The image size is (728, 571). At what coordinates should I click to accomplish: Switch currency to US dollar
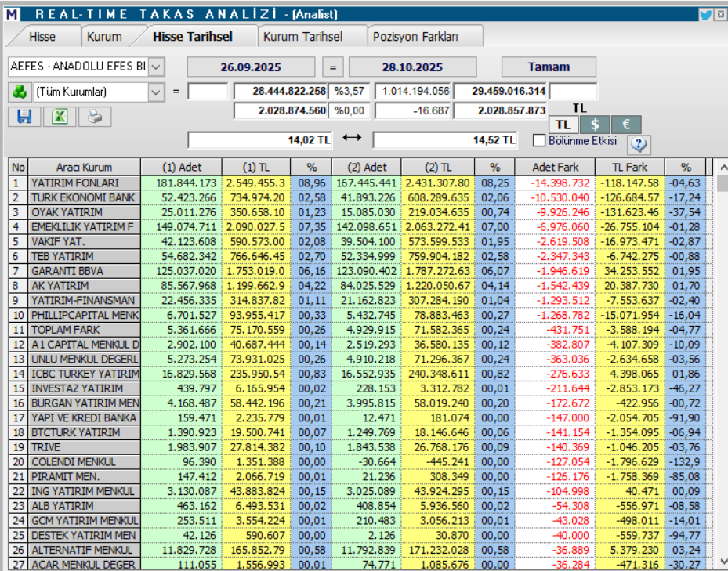[x=595, y=125]
